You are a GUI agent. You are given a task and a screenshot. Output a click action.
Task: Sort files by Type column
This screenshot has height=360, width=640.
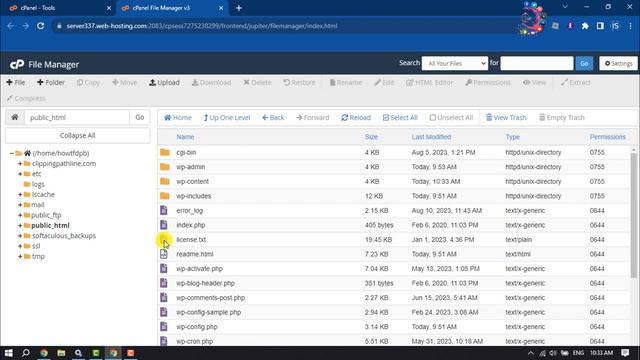(513, 137)
